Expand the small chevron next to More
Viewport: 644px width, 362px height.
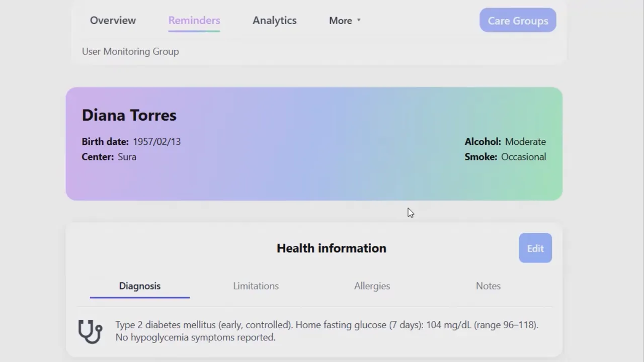[359, 20]
